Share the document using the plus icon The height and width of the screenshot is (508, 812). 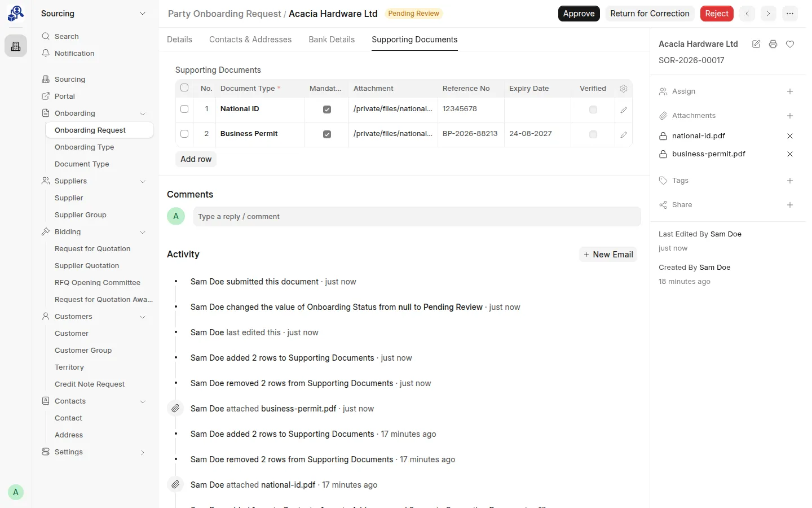click(x=790, y=205)
